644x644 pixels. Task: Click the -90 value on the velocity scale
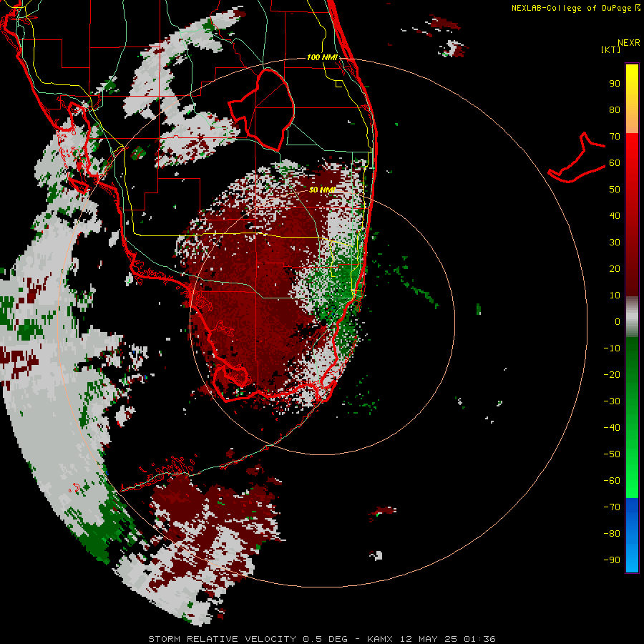612,560
